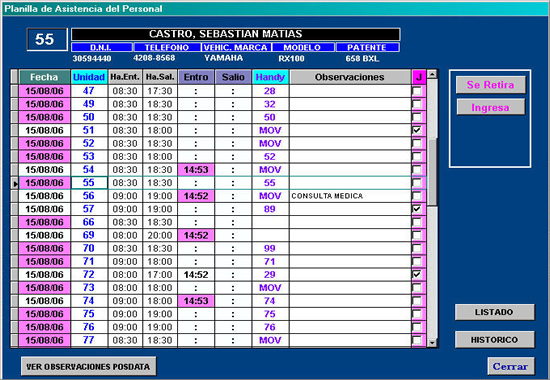Click Handy value 89 for unit 57
Viewport: 550px width, 380px height.
point(270,209)
